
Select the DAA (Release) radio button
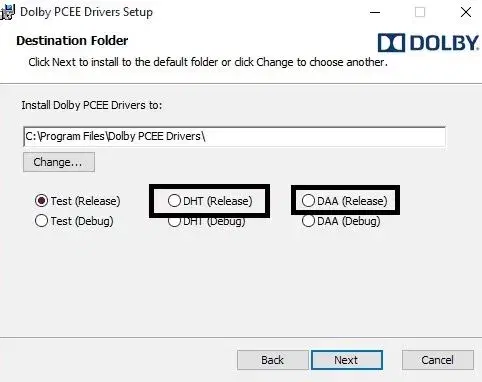308,201
